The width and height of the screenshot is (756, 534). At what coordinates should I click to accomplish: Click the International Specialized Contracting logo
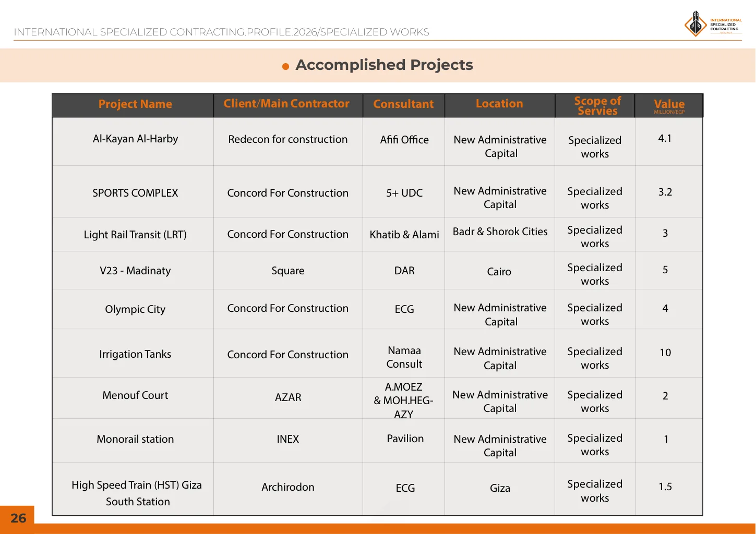tap(713, 24)
